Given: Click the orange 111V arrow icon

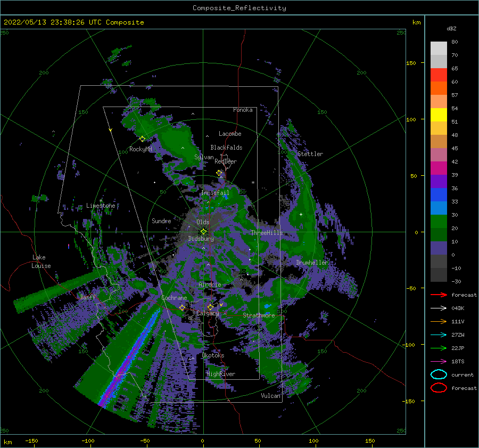Looking at the screenshot, I should point(439,321).
